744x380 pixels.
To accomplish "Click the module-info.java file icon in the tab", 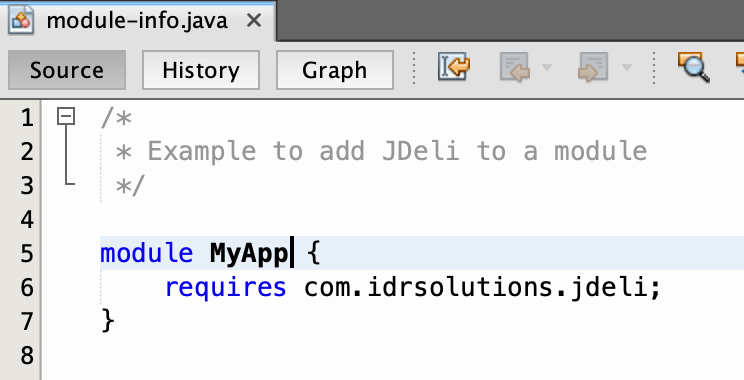I will pos(21,20).
